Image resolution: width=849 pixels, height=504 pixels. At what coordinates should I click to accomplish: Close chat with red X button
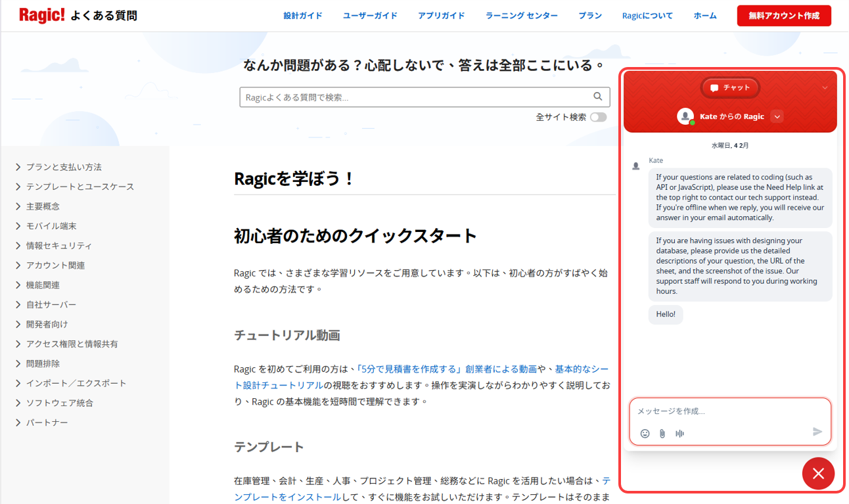coord(818,473)
